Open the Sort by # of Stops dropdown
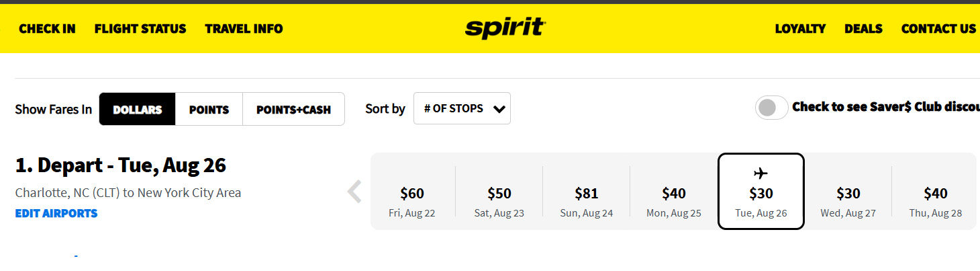980x271 pixels. coord(462,108)
